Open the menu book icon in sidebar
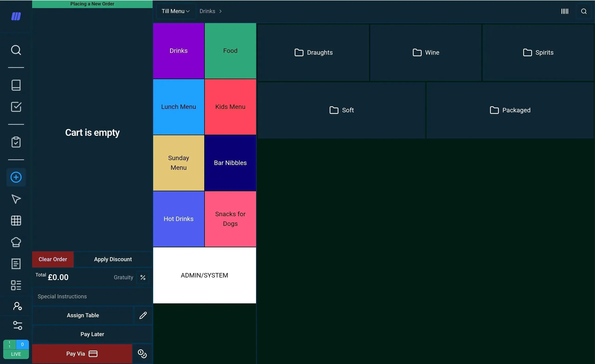 [16, 85]
